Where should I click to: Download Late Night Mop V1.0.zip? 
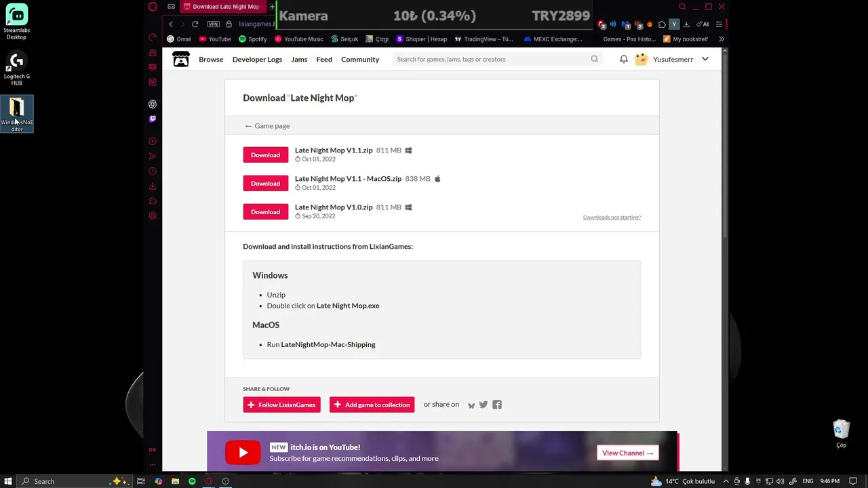point(265,211)
